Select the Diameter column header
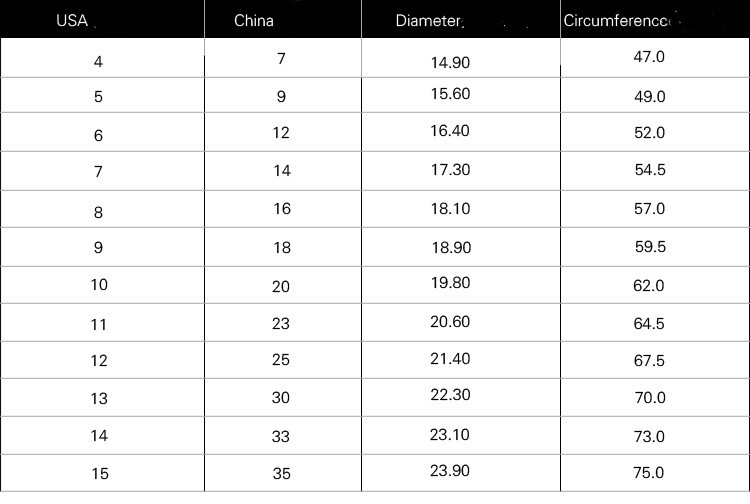Viewport: 750px width, 504px height. click(x=429, y=20)
